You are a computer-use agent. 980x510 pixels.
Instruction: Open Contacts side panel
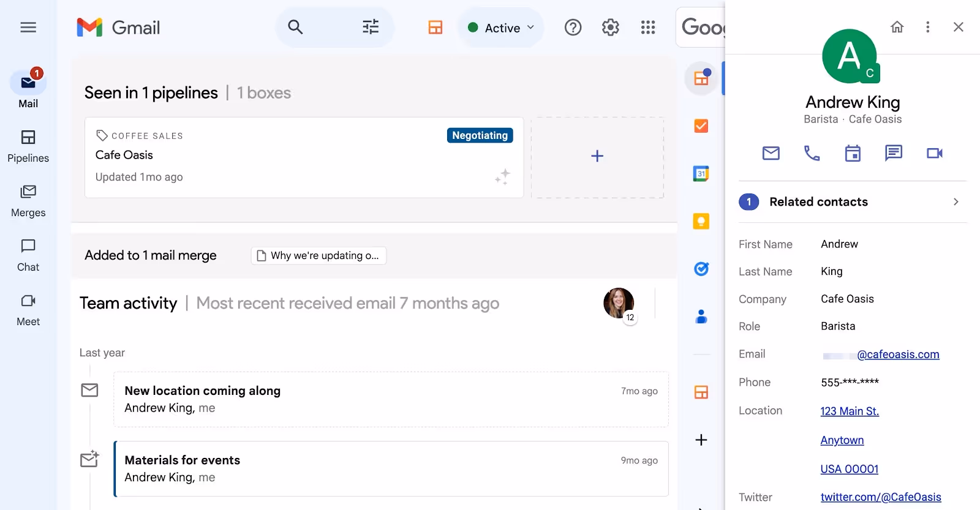pos(701,317)
